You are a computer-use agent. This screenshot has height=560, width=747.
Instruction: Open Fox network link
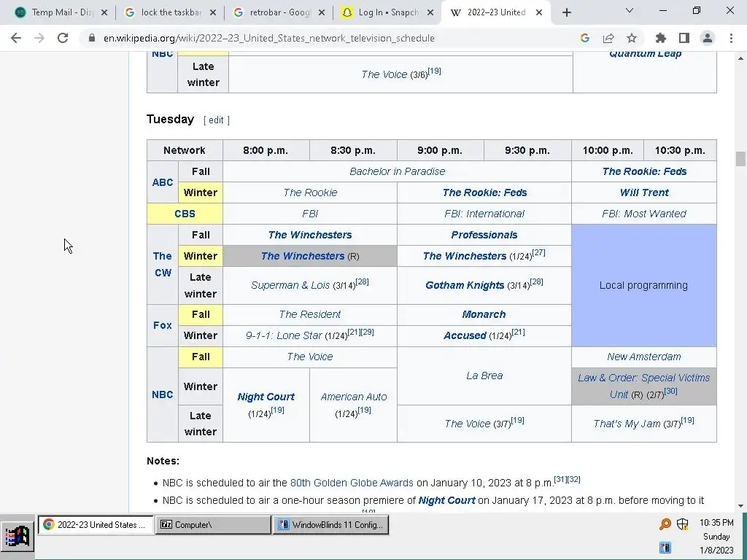click(163, 325)
